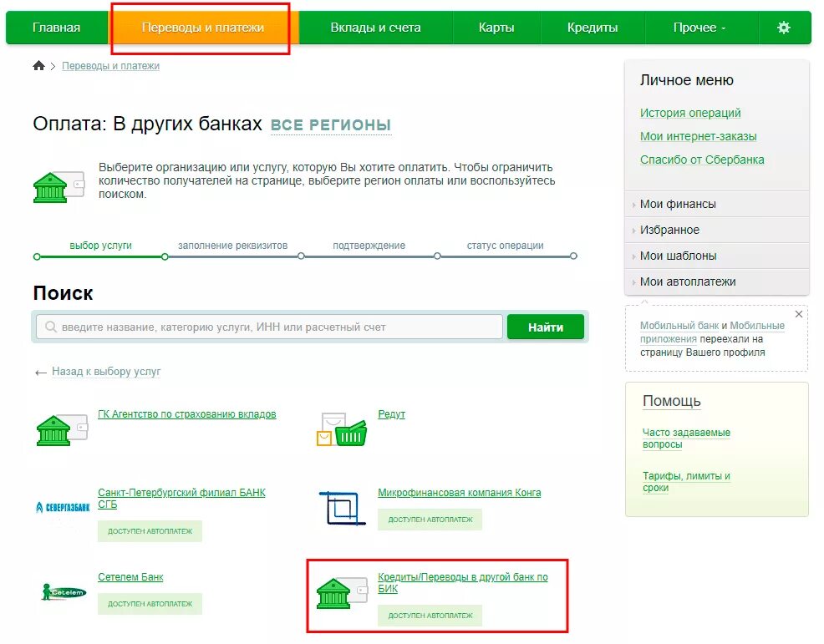Viewport: 824px width, 644px height.
Task: Expand Мои автоплатежи section
Action: [x=717, y=281]
